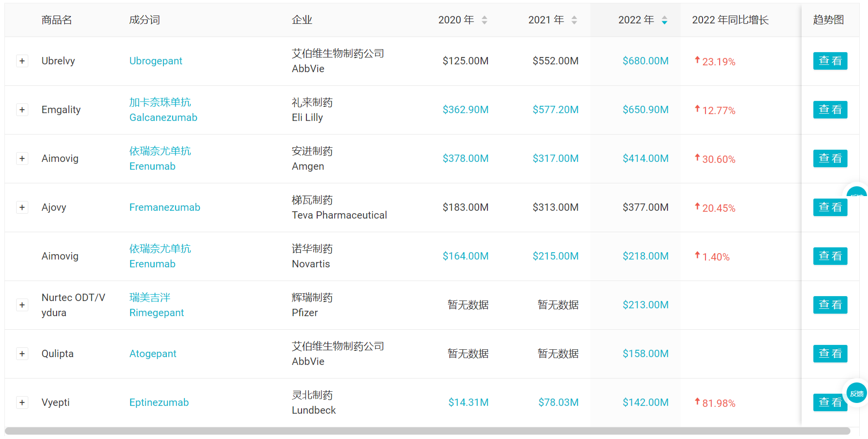Click the Eli Lilly company cell
The width and height of the screenshot is (868, 439).
(312, 110)
